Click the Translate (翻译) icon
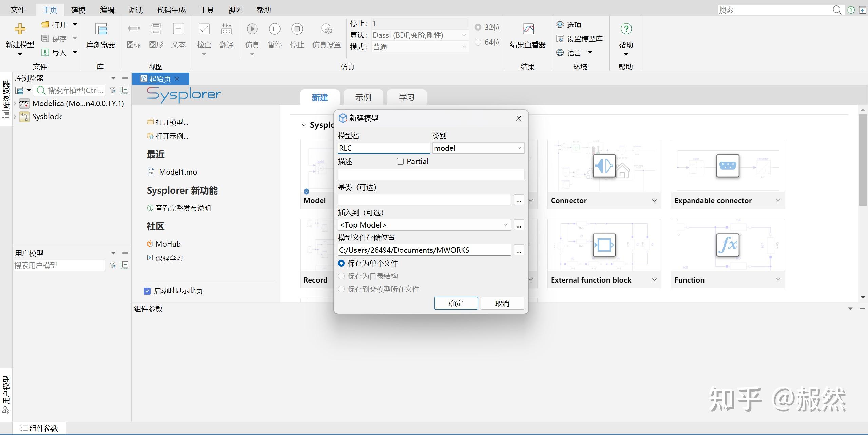Viewport: 868px width, 435px height. (x=227, y=29)
